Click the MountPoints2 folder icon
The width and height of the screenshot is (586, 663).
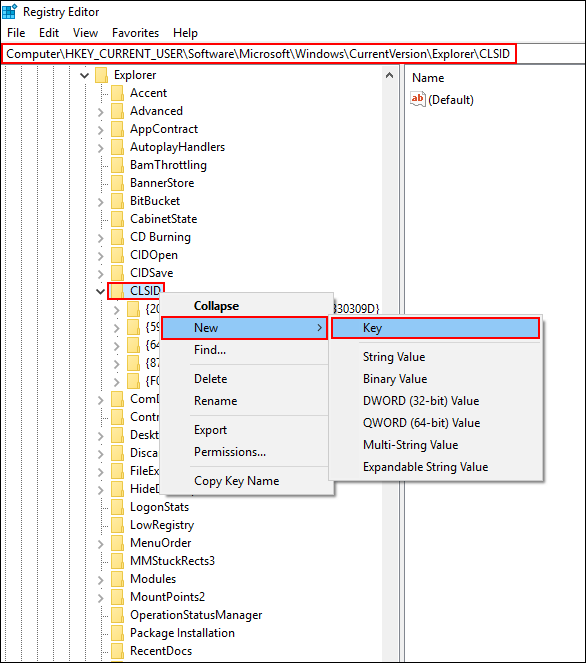117,597
